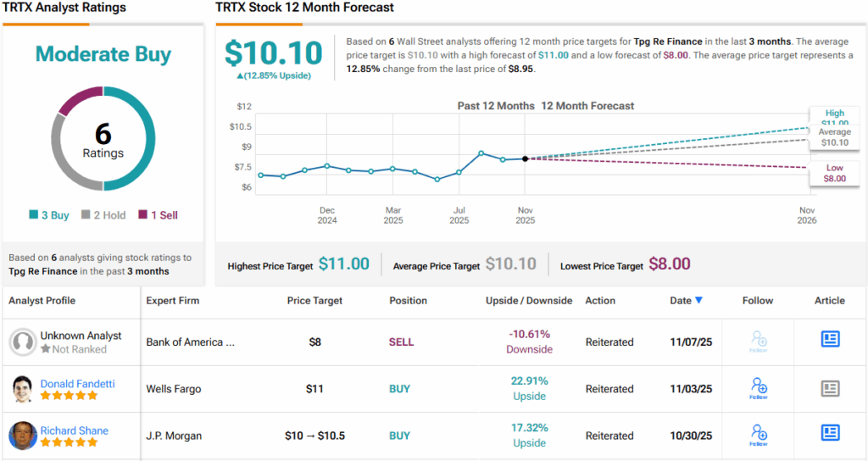Viewport: 868px width, 461px height.
Task: Click the Unknown Analyst avatar icon
Action: 22,342
